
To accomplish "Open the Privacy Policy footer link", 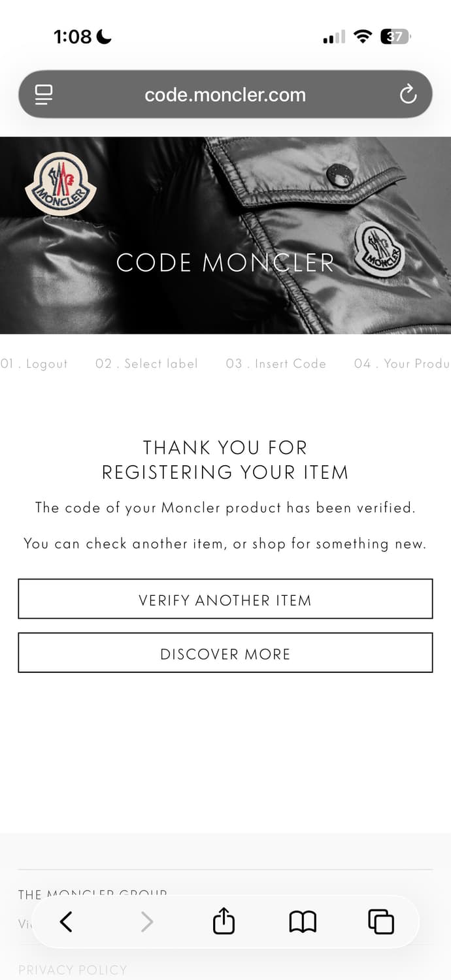I will tap(73, 970).
